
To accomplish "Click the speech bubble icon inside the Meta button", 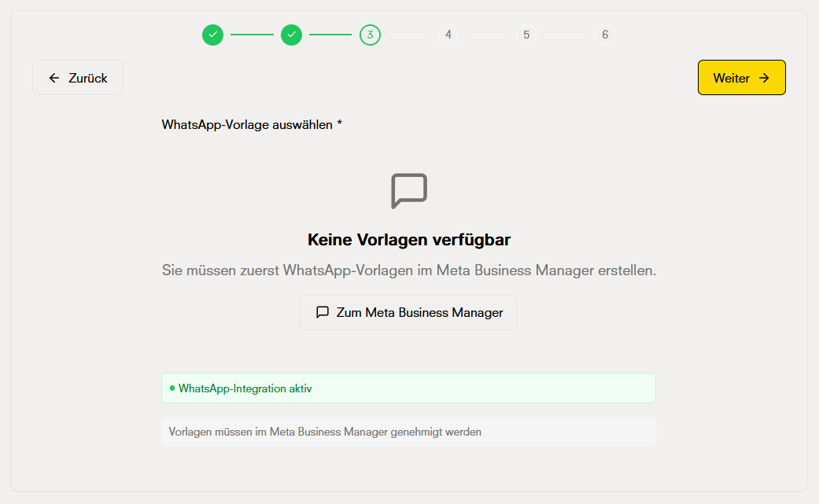I will point(323,312).
